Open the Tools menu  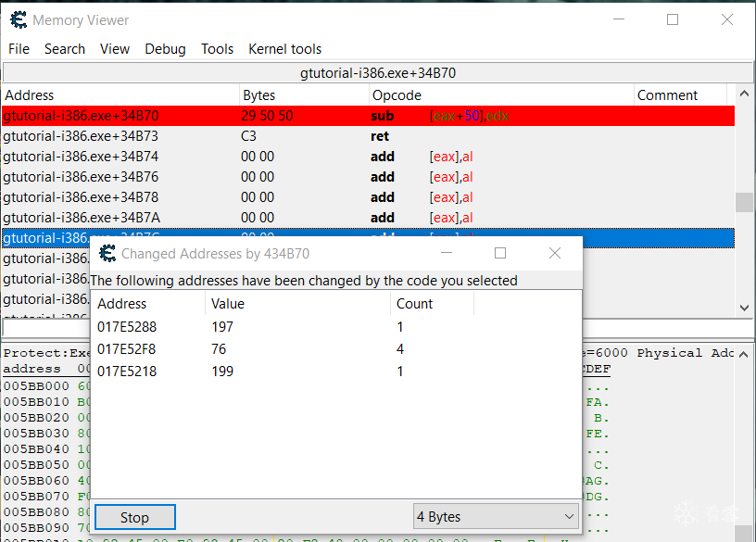click(x=217, y=49)
